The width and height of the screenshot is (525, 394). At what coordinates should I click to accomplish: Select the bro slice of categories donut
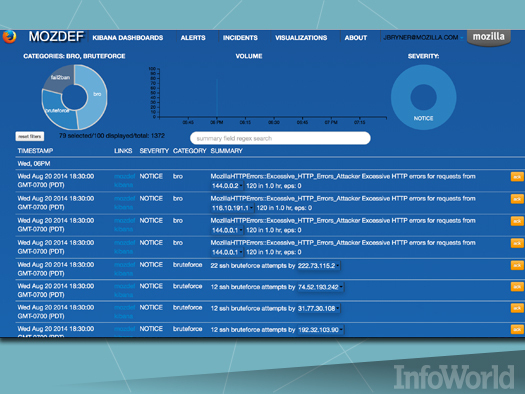94,95
